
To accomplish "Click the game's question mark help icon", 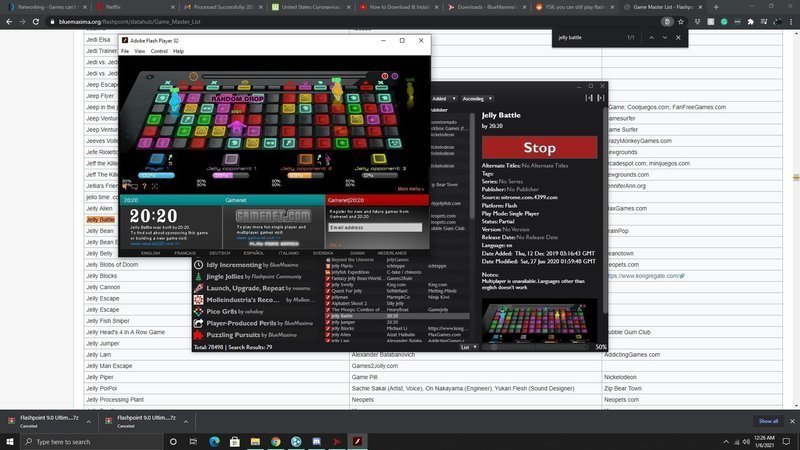I will tap(144, 186).
